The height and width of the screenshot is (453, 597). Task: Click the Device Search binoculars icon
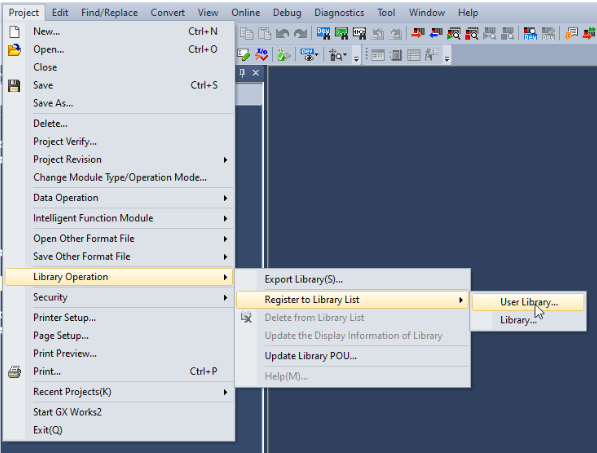[324, 33]
